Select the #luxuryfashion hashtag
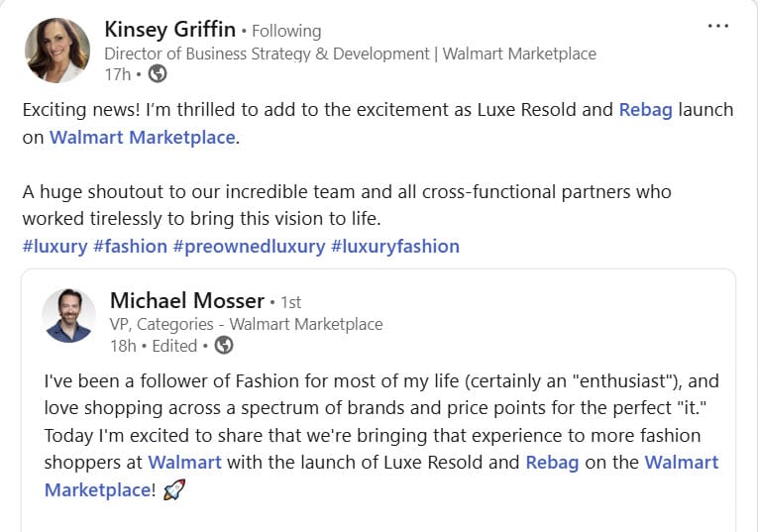758x532 pixels. point(394,246)
